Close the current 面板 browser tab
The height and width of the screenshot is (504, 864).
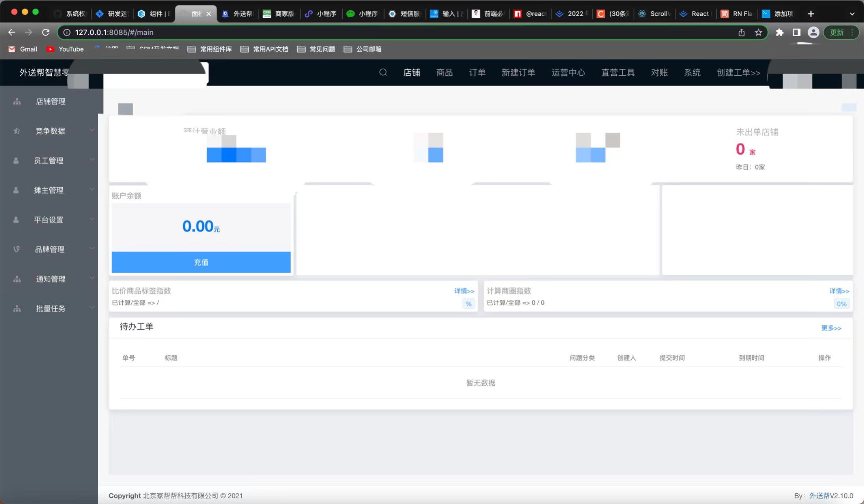[x=209, y=14]
